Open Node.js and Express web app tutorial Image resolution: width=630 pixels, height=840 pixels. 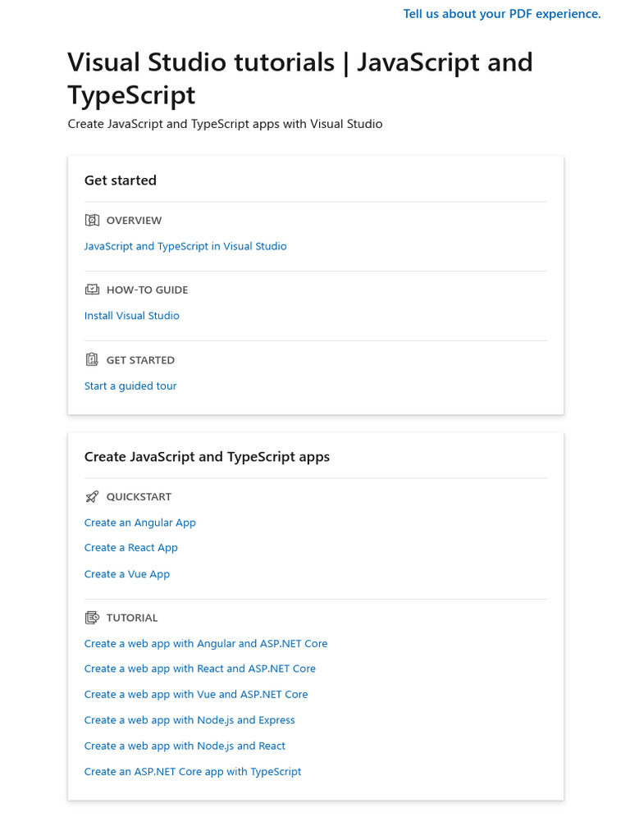189,720
